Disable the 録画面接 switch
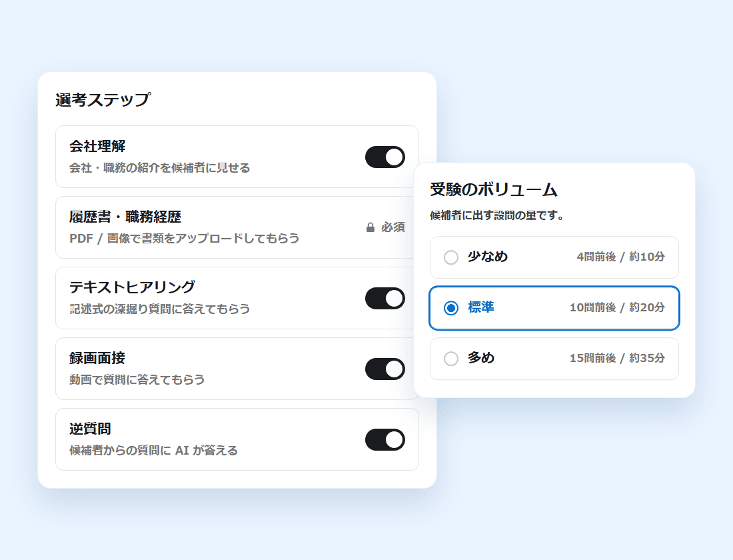 coord(384,369)
